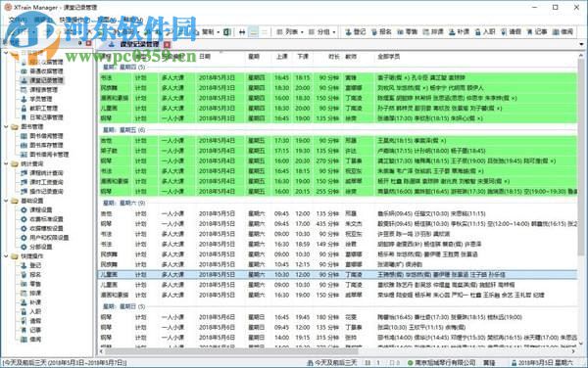Click the 零售 toolbar button

(408, 32)
